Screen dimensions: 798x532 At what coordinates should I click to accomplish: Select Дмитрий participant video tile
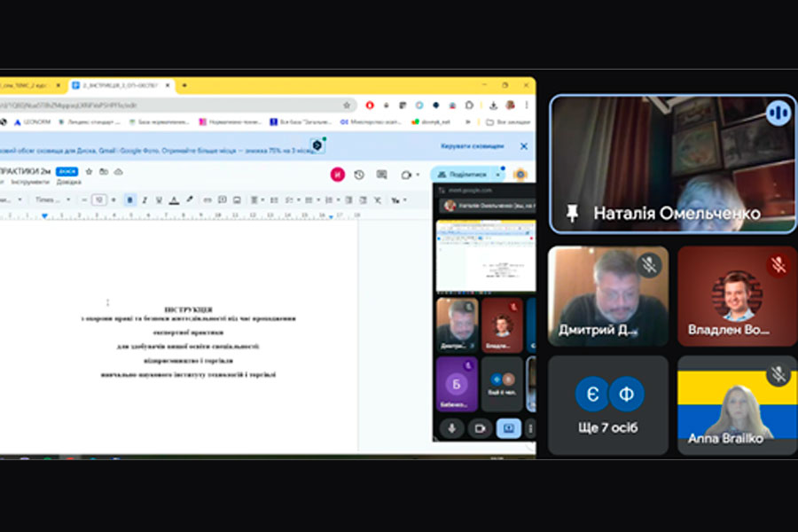[x=608, y=296]
